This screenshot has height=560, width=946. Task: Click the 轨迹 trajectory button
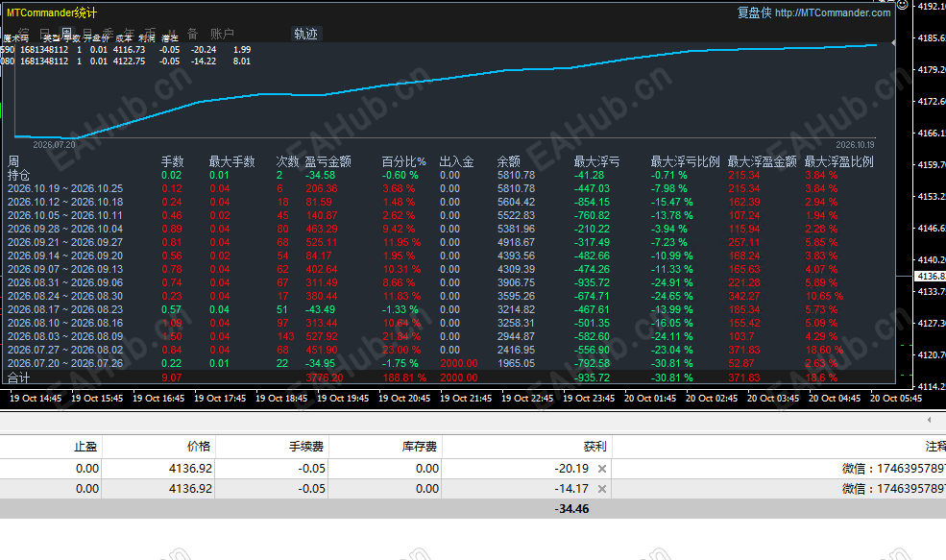coord(305,34)
